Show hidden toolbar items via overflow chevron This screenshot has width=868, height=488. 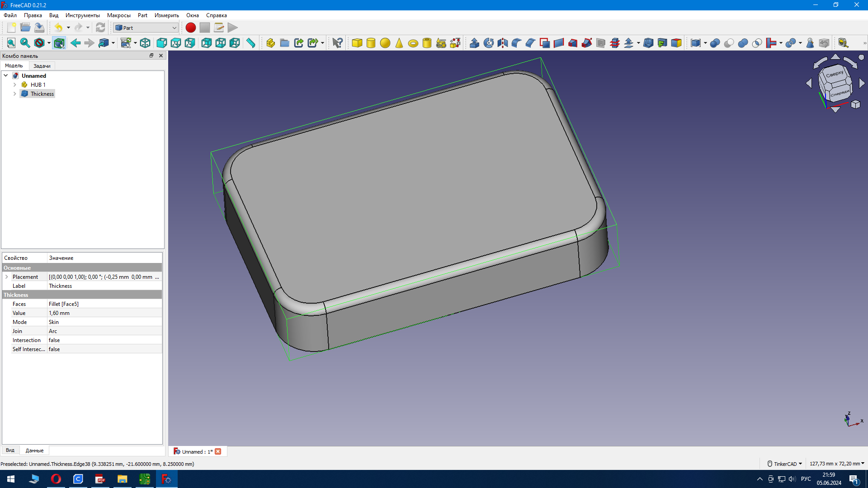(864, 43)
